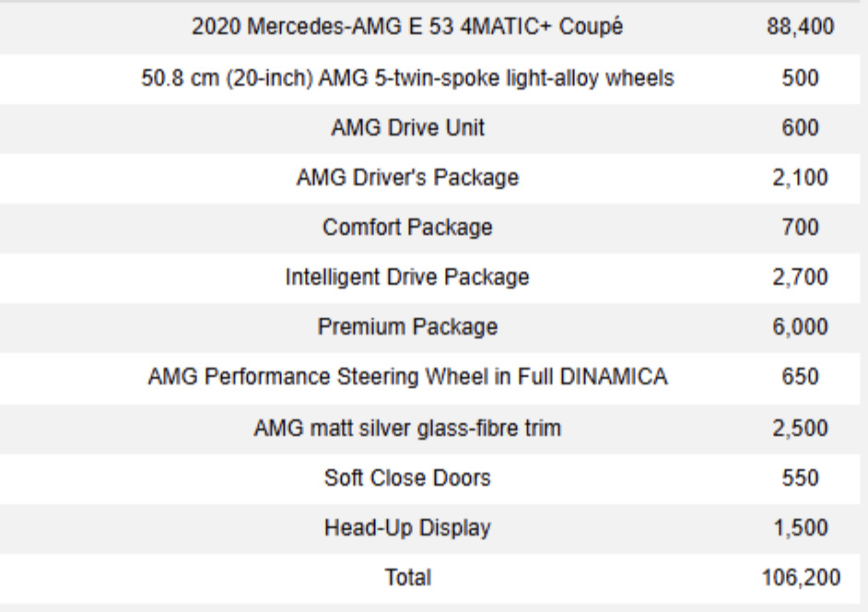Click the 600 price for AMG Drive Unit

tap(800, 128)
